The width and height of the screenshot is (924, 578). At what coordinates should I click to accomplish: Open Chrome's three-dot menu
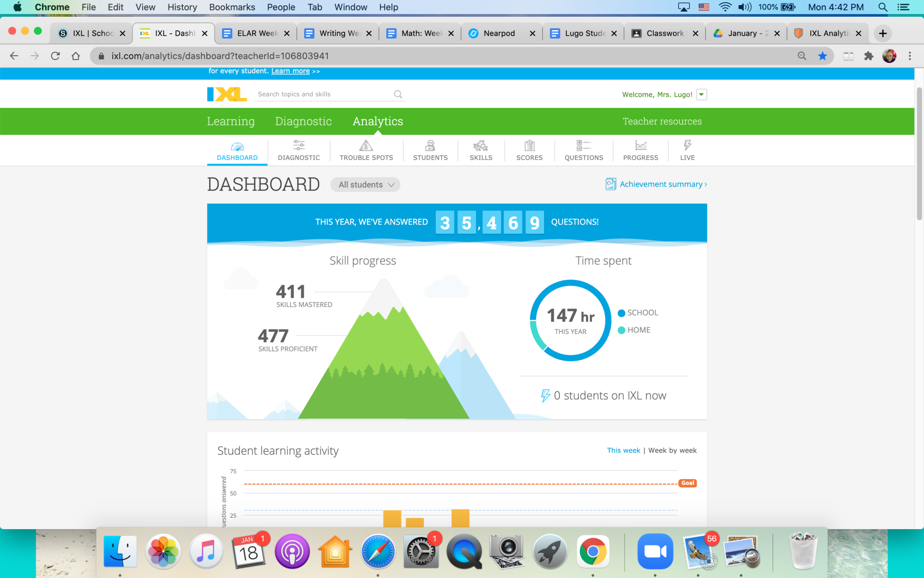[x=910, y=56]
